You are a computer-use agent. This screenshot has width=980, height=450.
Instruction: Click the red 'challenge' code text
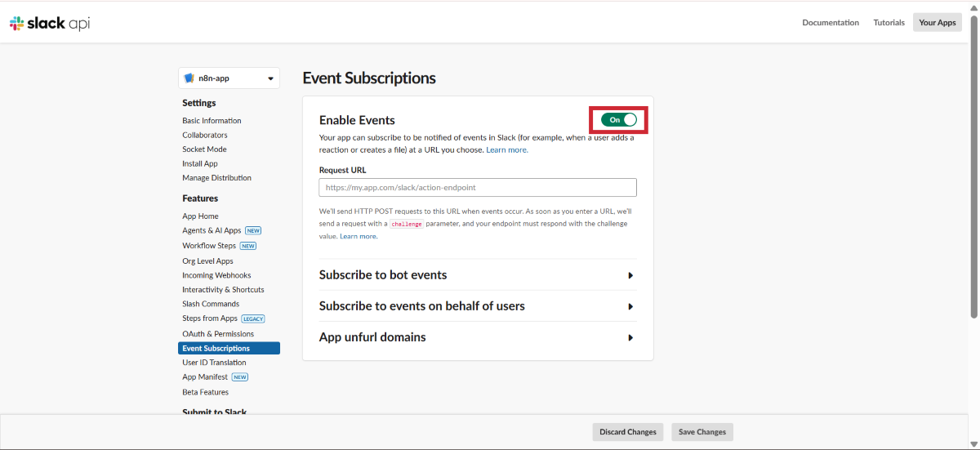[x=407, y=224]
